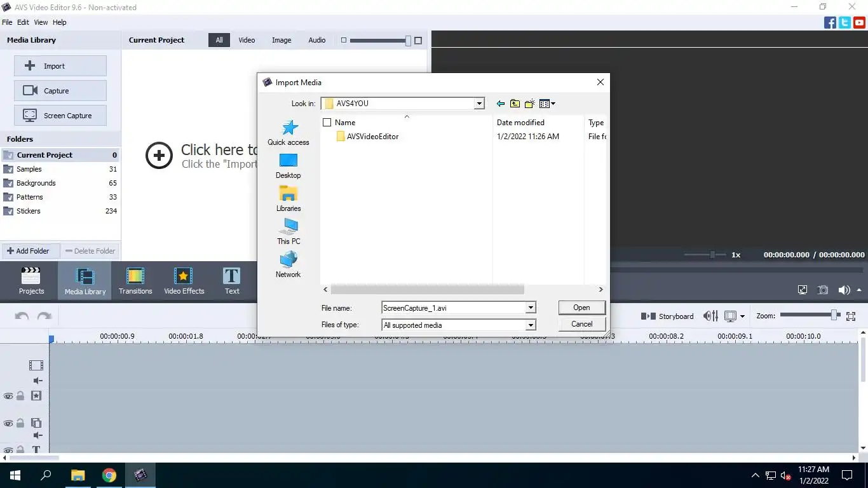Open Desktop location in dialog sidebar
This screenshot has width=868, height=488.
(288, 166)
